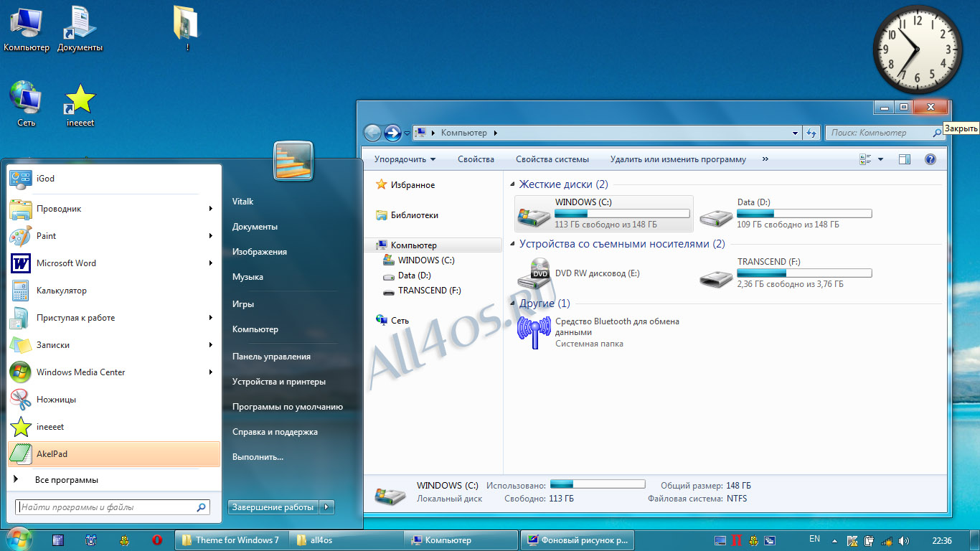Click Выполнить... in Start menu

[x=258, y=457]
